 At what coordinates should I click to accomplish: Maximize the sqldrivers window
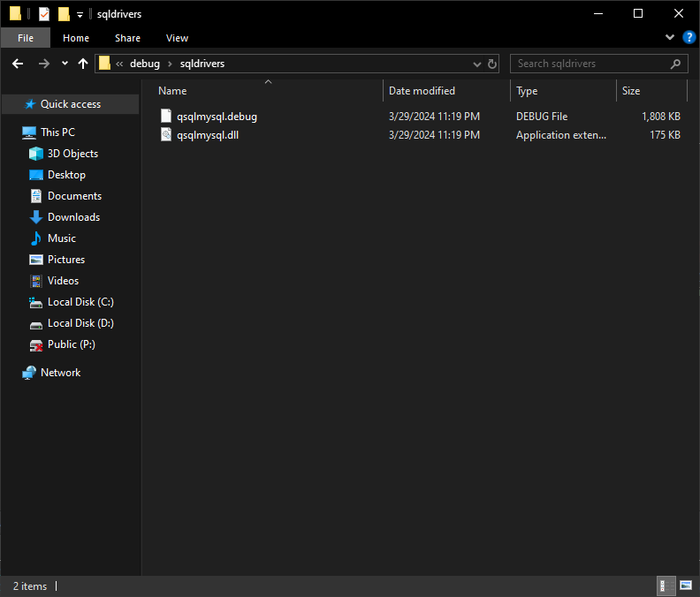(x=638, y=14)
